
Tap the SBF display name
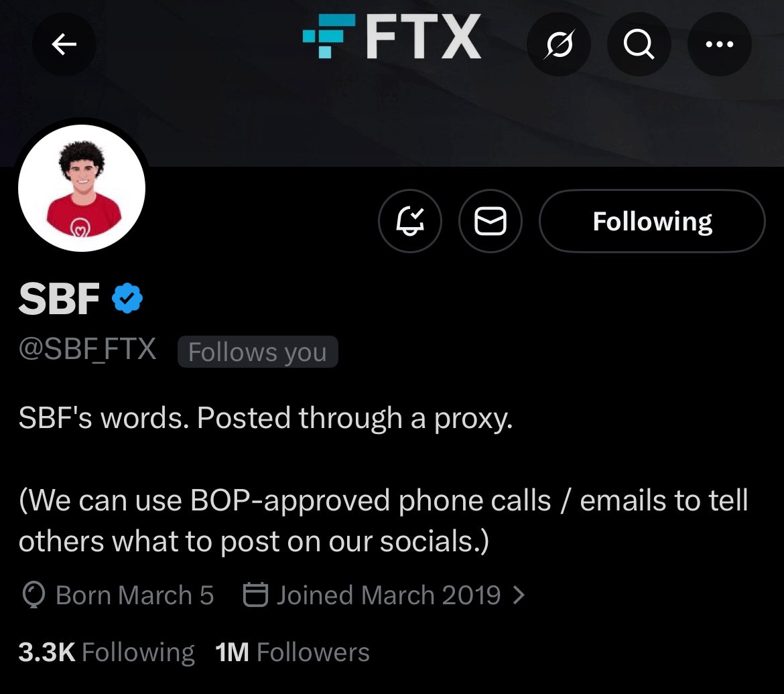tap(60, 299)
